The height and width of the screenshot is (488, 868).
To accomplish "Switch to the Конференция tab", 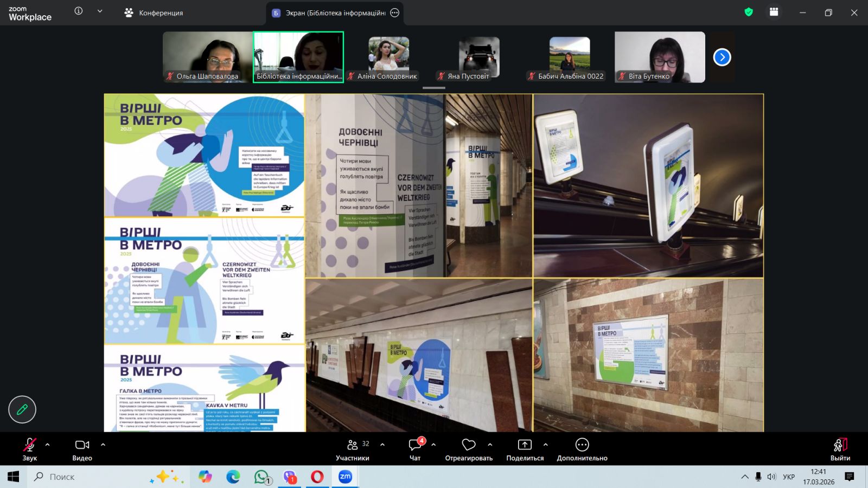I will 154,12.
